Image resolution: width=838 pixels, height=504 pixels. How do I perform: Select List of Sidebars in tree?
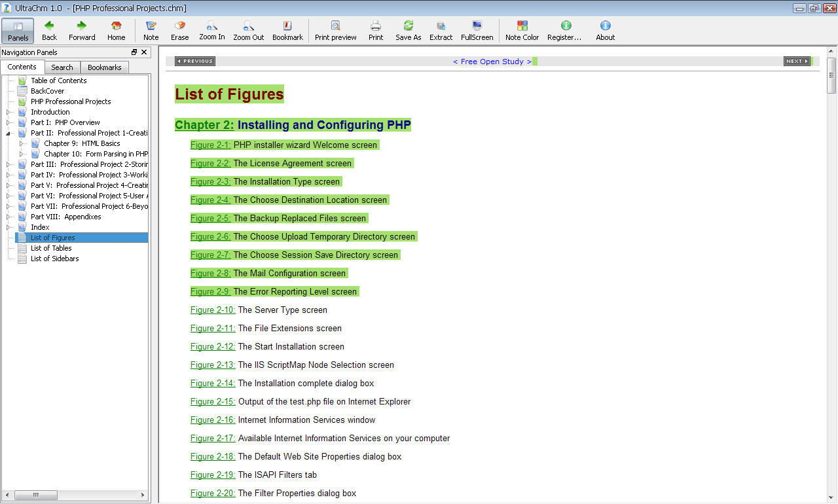point(54,259)
